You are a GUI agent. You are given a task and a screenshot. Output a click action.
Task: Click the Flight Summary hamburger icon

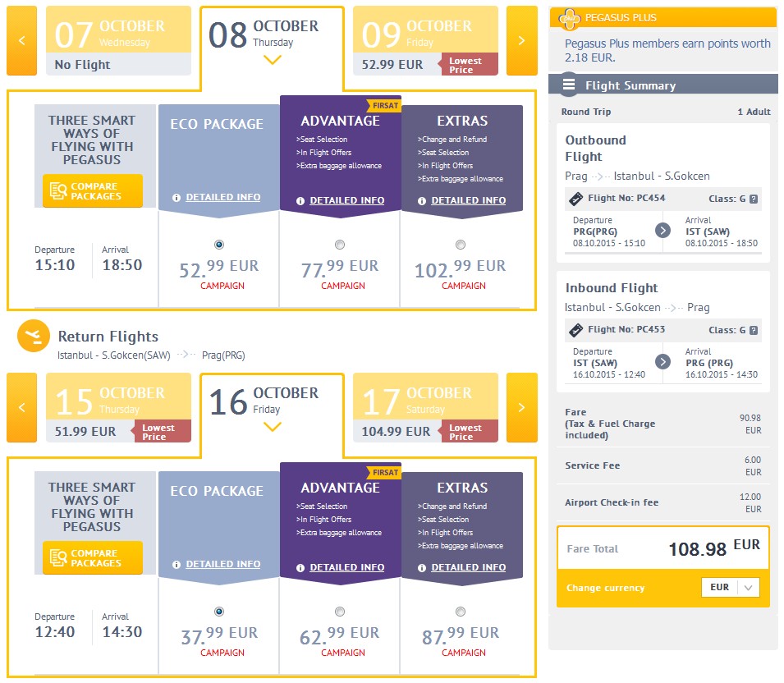click(x=568, y=85)
